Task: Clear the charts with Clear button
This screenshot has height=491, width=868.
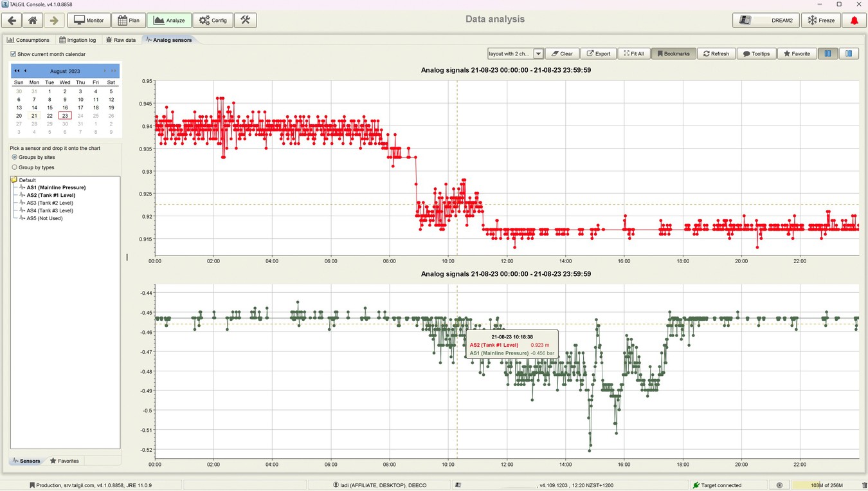Action: [562, 53]
